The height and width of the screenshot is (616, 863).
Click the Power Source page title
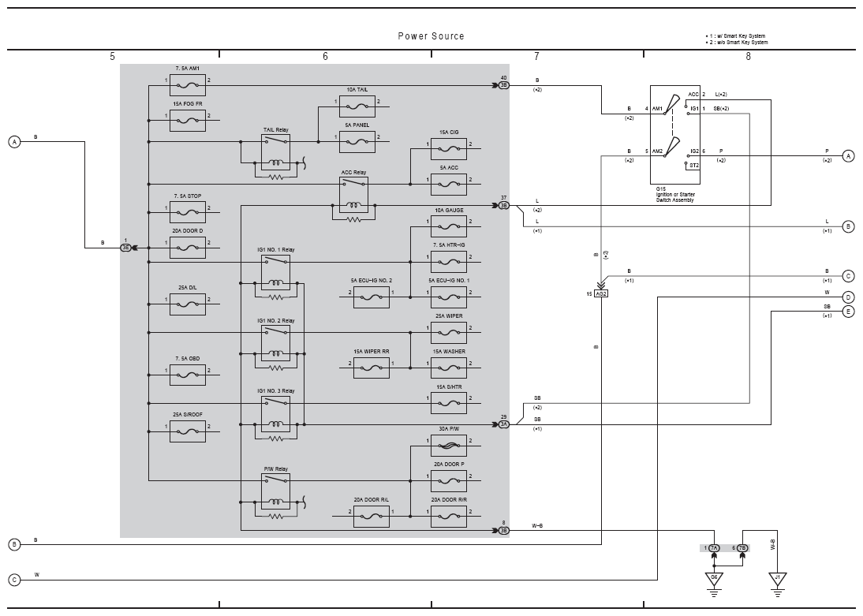(431, 36)
